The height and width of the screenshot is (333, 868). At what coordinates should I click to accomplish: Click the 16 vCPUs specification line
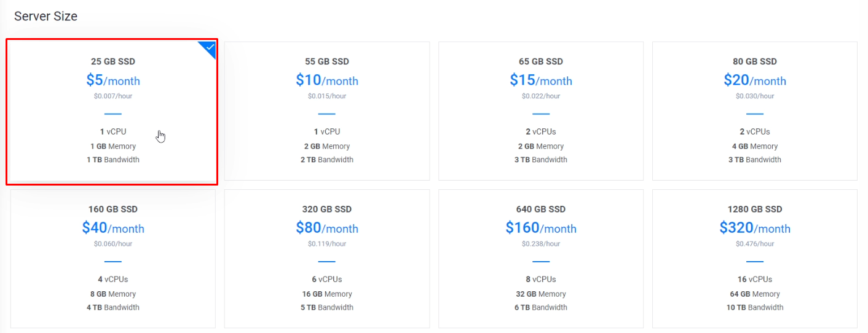[x=754, y=279]
